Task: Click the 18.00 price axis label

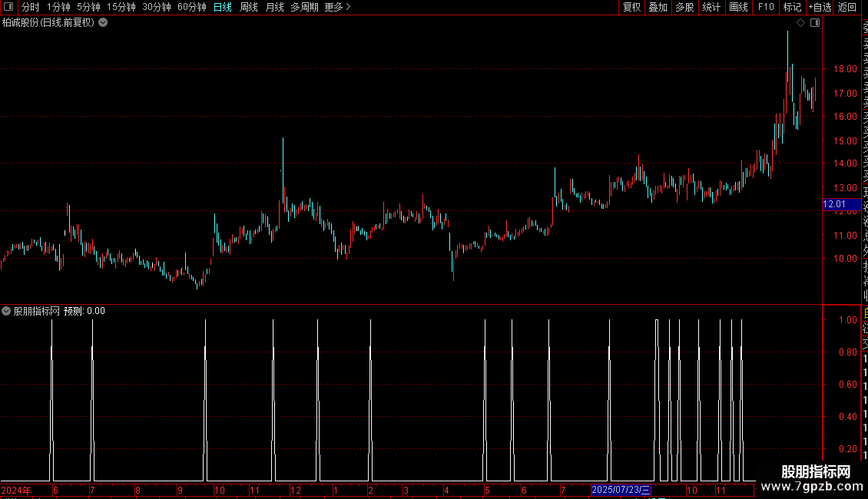Action: [845, 69]
